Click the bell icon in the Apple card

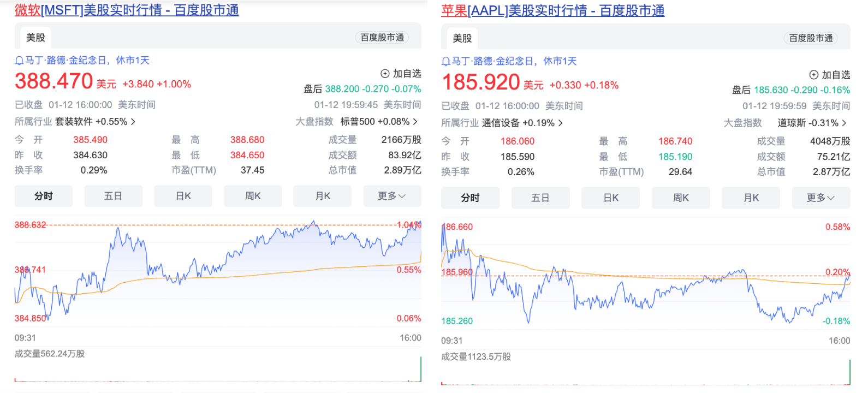coord(446,62)
